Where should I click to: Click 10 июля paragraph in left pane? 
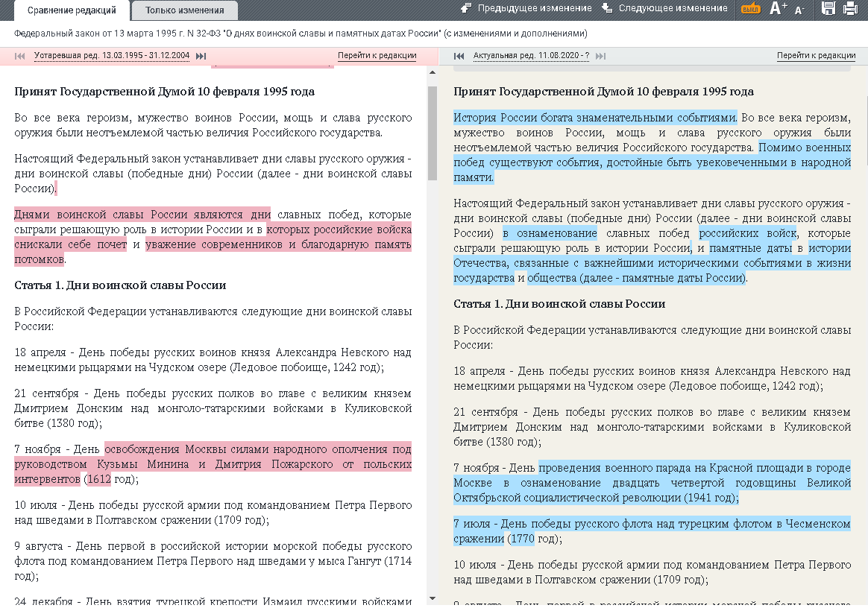213,513
